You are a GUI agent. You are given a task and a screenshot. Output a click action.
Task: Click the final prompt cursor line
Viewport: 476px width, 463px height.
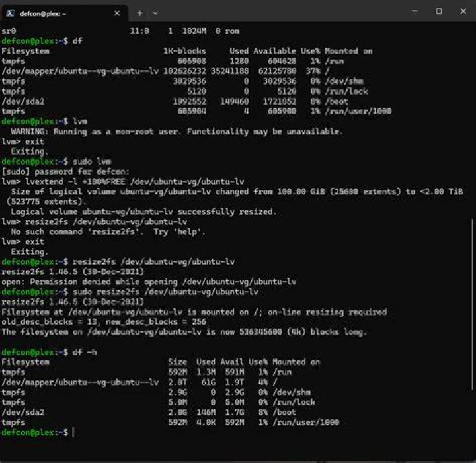click(38, 433)
